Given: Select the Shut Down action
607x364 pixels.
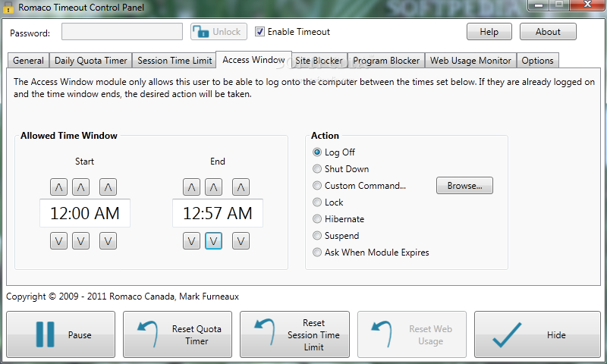Looking at the screenshot, I should click(317, 168).
